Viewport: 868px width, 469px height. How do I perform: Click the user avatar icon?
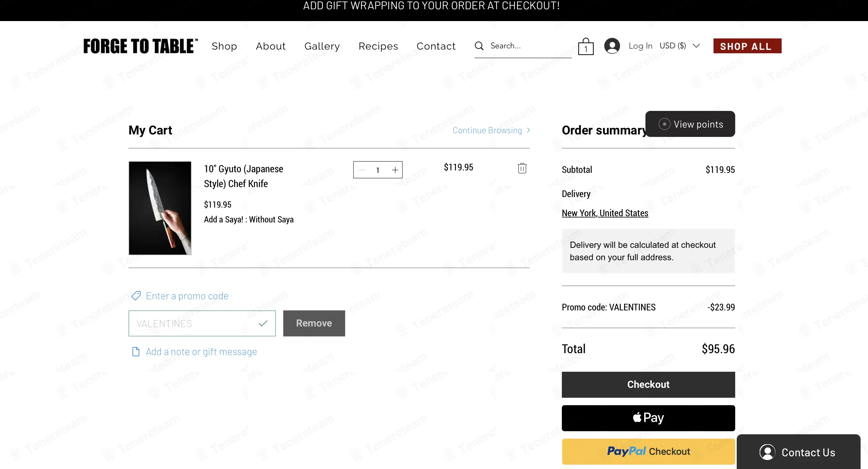point(612,46)
